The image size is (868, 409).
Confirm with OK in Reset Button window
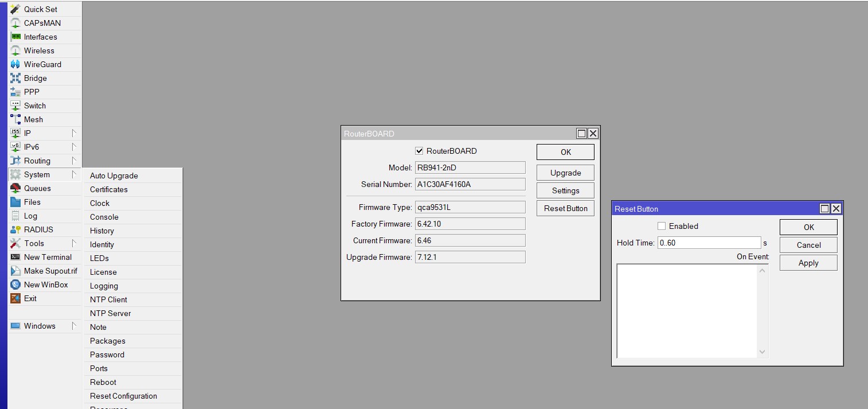pos(808,227)
